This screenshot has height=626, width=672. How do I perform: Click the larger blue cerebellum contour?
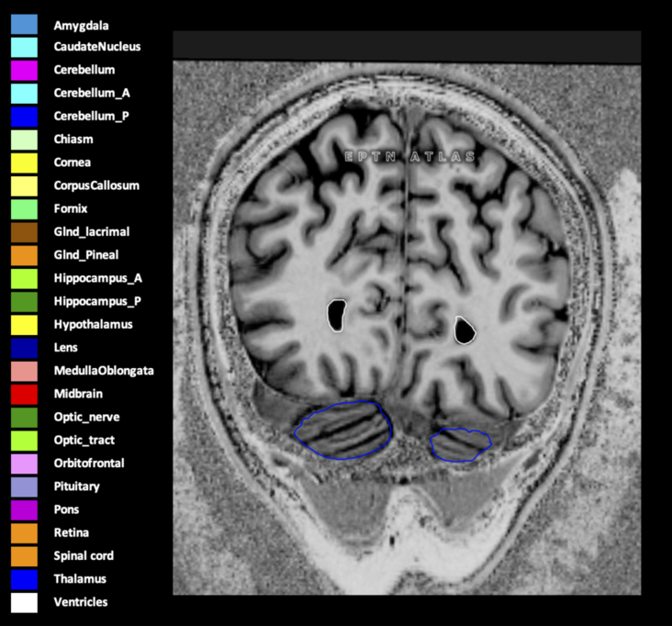point(342,430)
